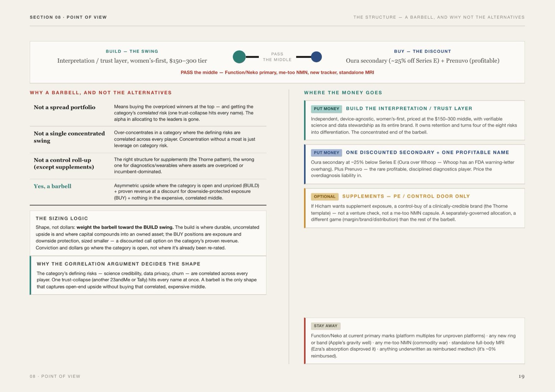Click the 'If Hicham wants supplement exposure' paragraph

(x=413, y=213)
